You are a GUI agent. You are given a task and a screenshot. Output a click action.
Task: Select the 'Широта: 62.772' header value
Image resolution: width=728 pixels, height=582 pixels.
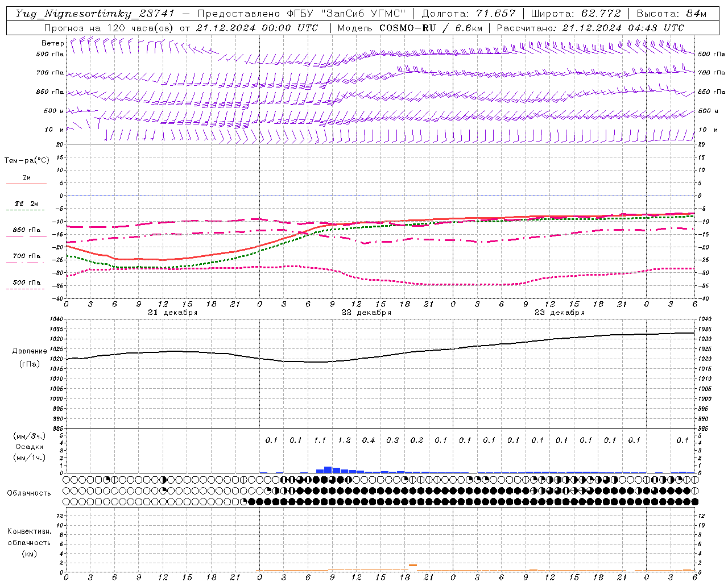point(576,14)
